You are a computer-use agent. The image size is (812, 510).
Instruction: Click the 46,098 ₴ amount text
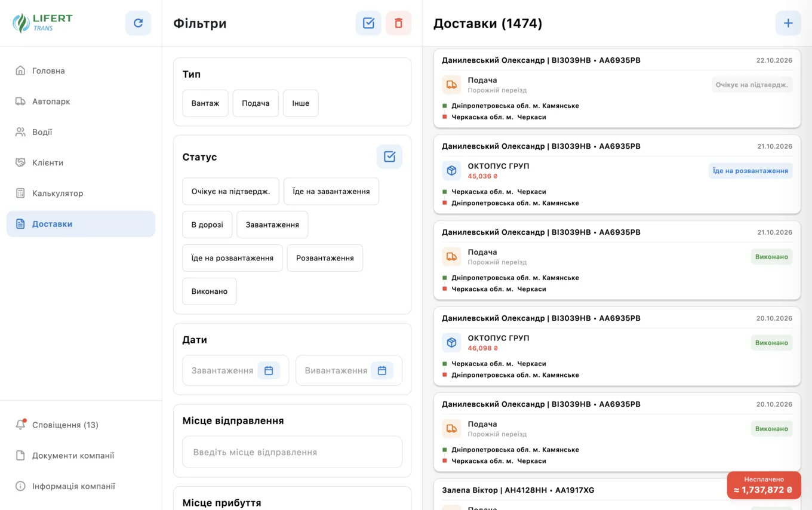click(482, 348)
